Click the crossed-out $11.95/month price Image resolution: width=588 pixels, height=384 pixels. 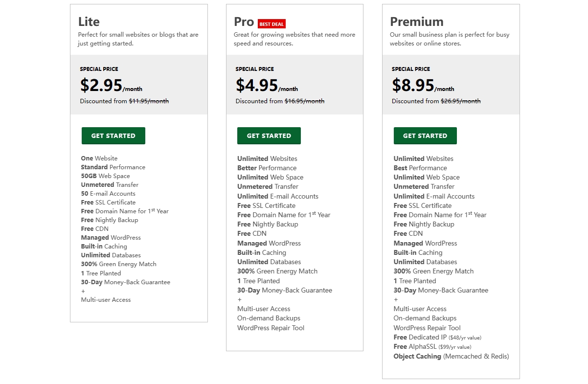point(149,101)
